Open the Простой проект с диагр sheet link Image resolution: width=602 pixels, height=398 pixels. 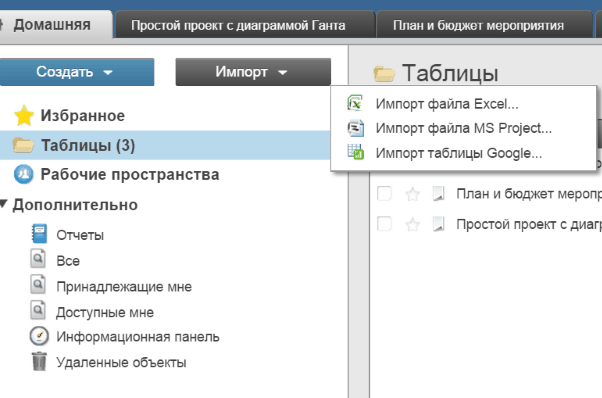(529, 224)
